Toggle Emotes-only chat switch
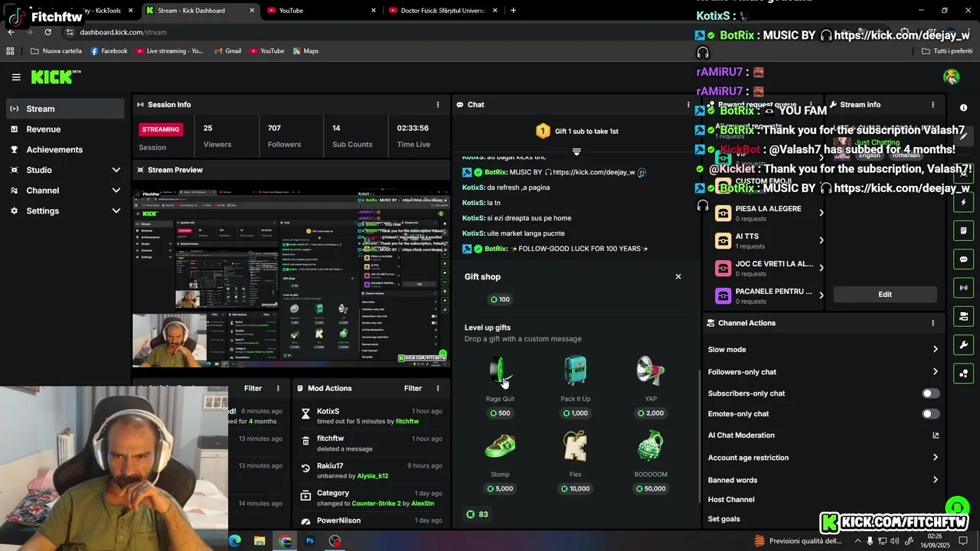The image size is (980, 551). click(930, 414)
